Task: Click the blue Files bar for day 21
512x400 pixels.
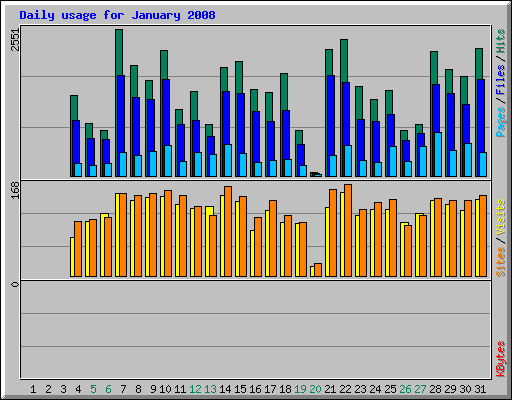Action: [x=331, y=115]
